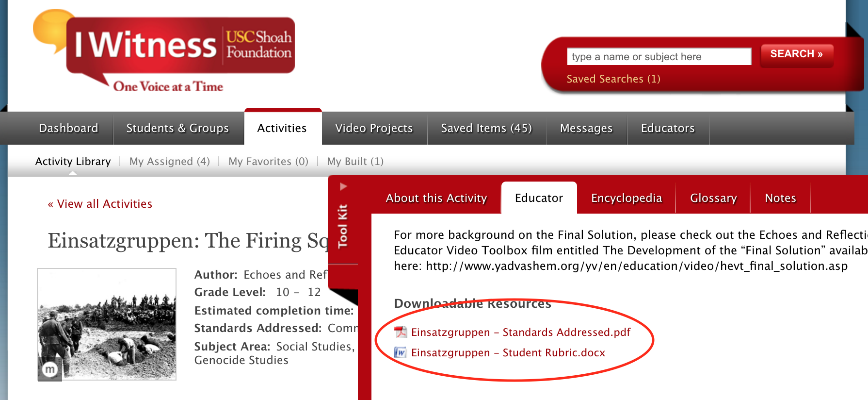Go to Students & Groups tab
The width and height of the screenshot is (868, 400).
pyautogui.click(x=177, y=128)
